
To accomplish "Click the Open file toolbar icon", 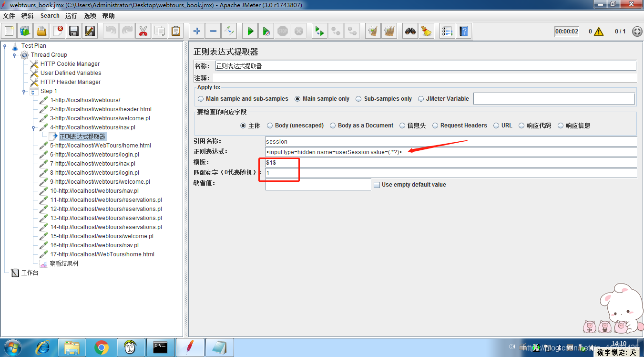I will 41,31.
